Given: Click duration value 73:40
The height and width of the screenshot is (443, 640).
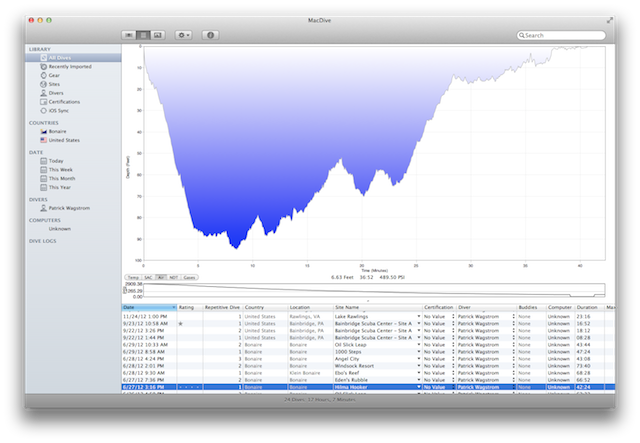Looking at the screenshot, I should point(583,366).
